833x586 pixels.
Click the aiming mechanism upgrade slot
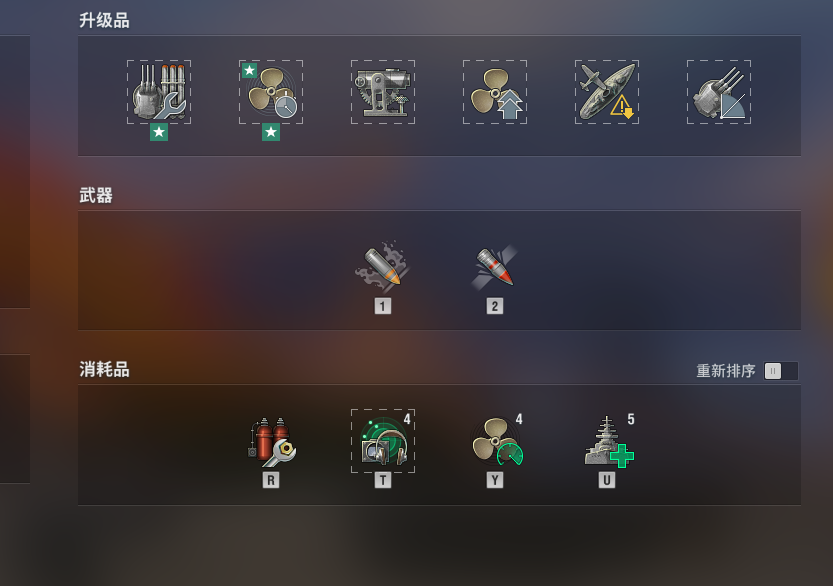pyautogui.click(x=383, y=92)
